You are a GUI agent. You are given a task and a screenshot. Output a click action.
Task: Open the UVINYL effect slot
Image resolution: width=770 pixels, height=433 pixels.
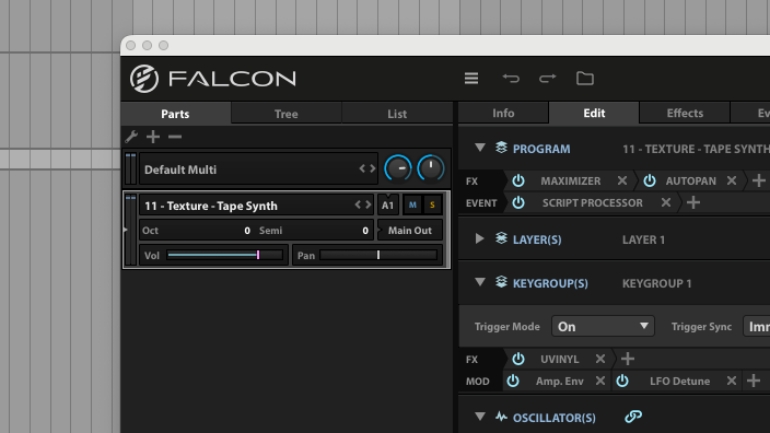pos(559,359)
